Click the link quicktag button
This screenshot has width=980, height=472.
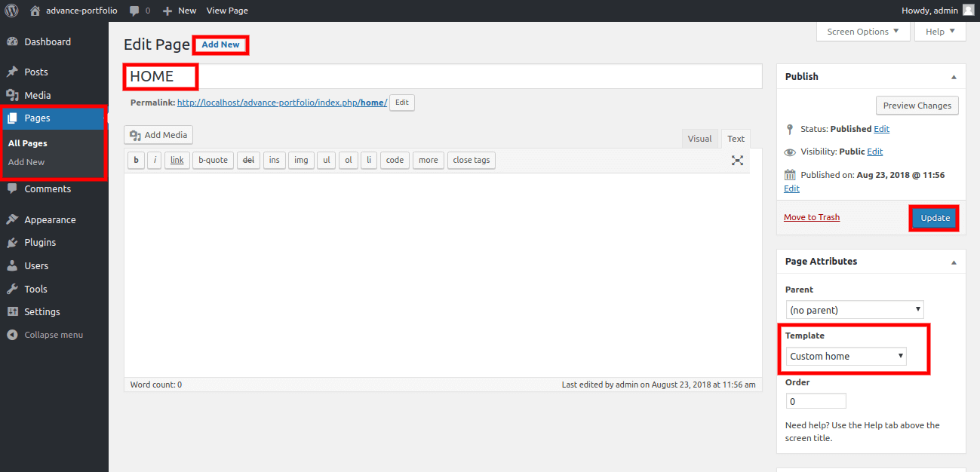tap(177, 160)
